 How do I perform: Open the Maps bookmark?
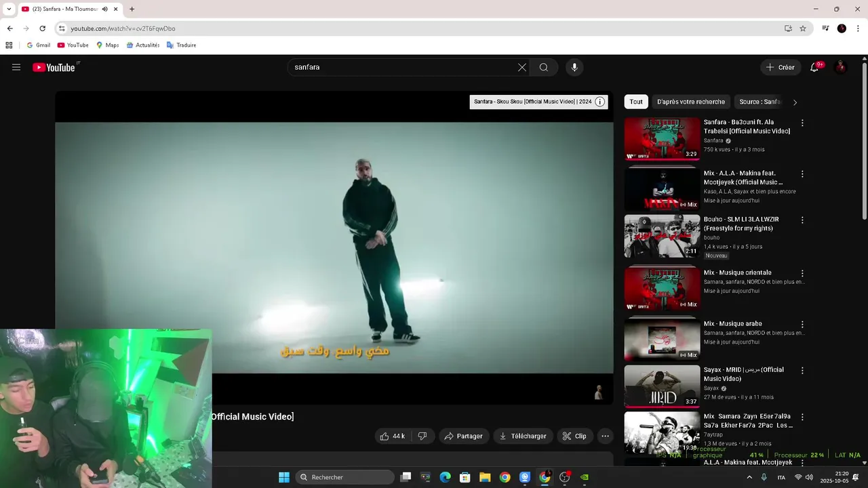[x=107, y=45]
